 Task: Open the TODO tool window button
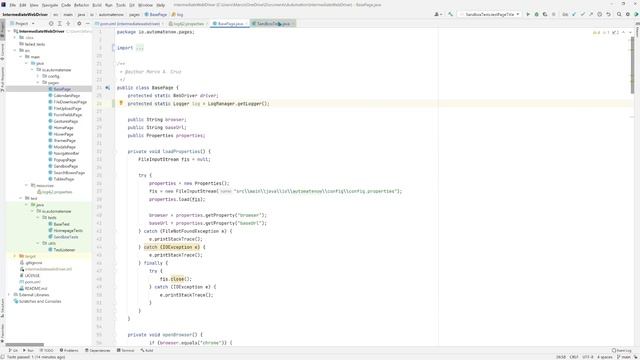(47, 350)
